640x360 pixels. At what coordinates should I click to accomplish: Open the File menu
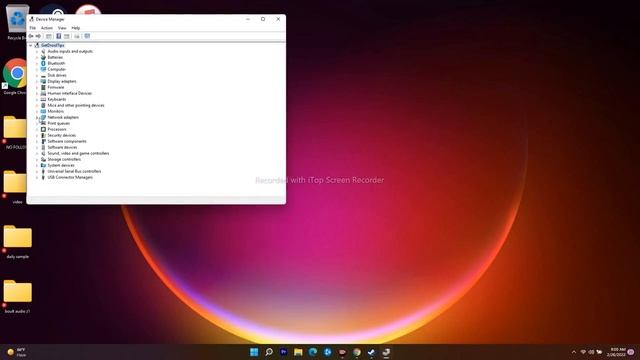pyautogui.click(x=33, y=28)
